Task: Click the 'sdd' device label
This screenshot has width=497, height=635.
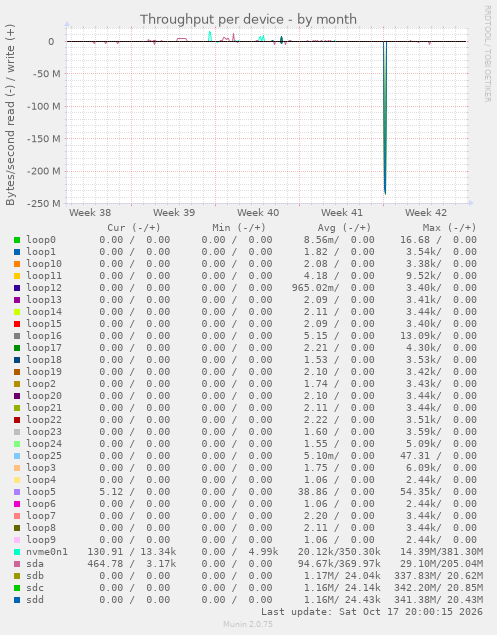Action: pyautogui.click(x=35, y=600)
